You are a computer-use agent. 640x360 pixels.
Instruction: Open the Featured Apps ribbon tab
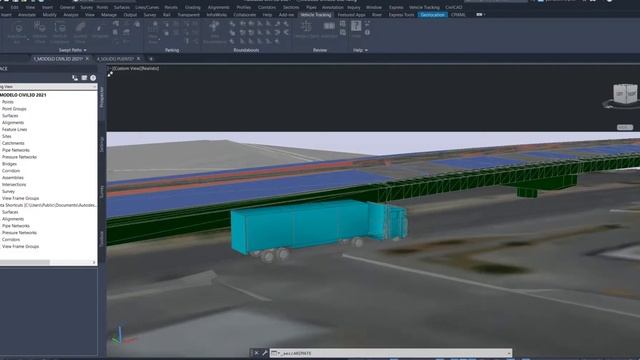(351, 15)
